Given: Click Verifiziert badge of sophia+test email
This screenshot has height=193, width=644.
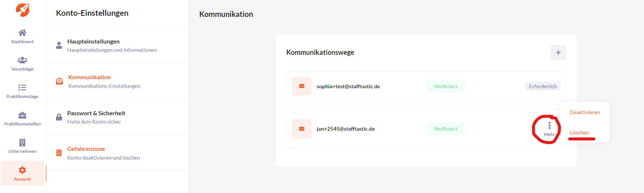Looking at the screenshot, I should click(x=446, y=86).
